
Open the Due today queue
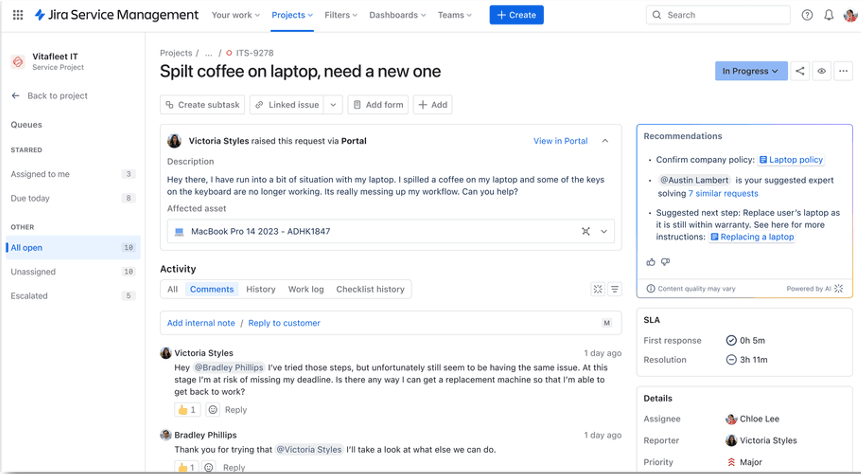(x=72, y=198)
